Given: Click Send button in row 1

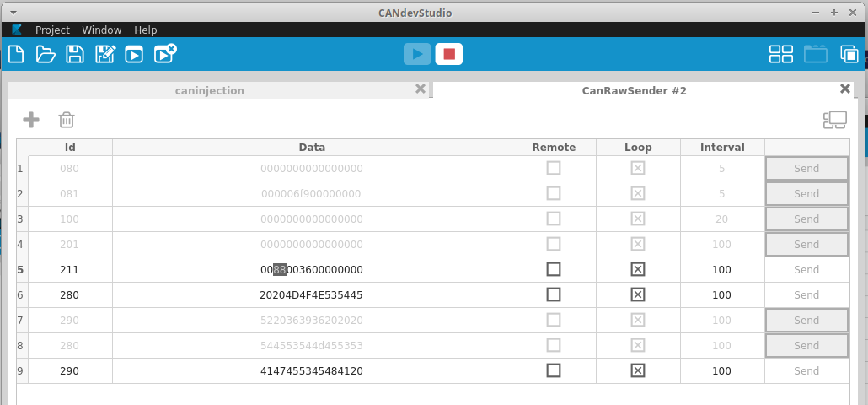Looking at the screenshot, I should (x=806, y=169).
